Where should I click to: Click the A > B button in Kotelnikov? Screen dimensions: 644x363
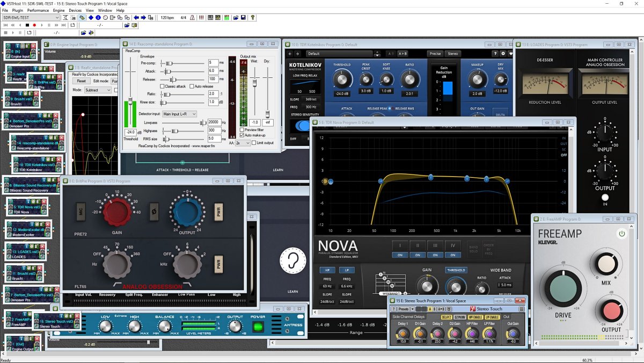402,54
